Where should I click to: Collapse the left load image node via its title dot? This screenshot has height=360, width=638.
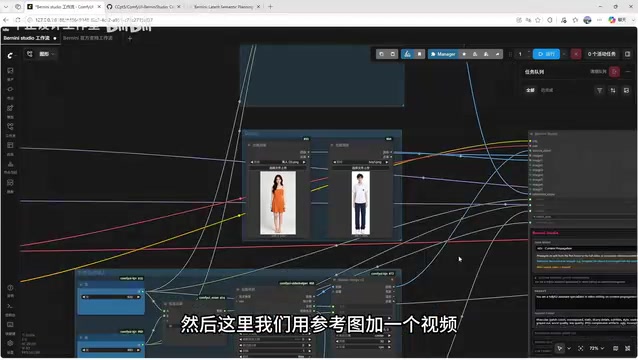click(249, 145)
